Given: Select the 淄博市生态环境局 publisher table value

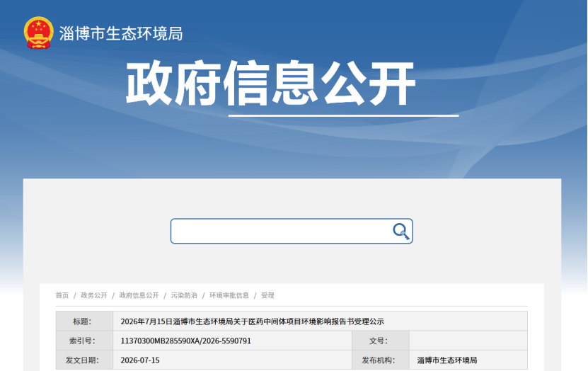Looking at the screenshot, I should pyautogui.click(x=447, y=360).
